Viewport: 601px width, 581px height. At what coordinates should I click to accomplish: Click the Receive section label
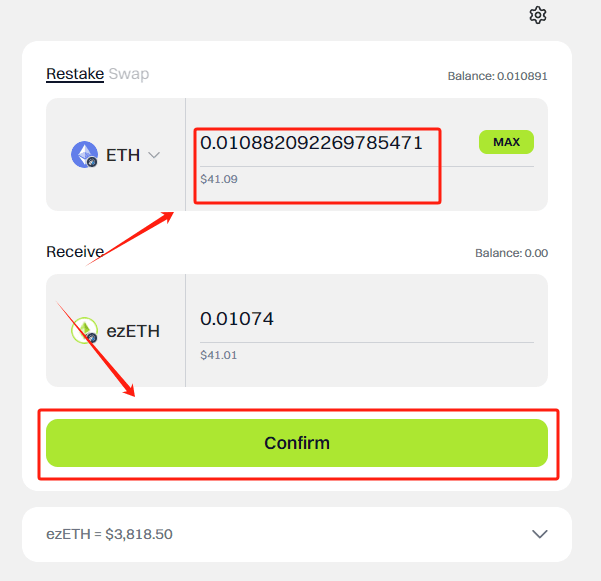[x=75, y=252]
